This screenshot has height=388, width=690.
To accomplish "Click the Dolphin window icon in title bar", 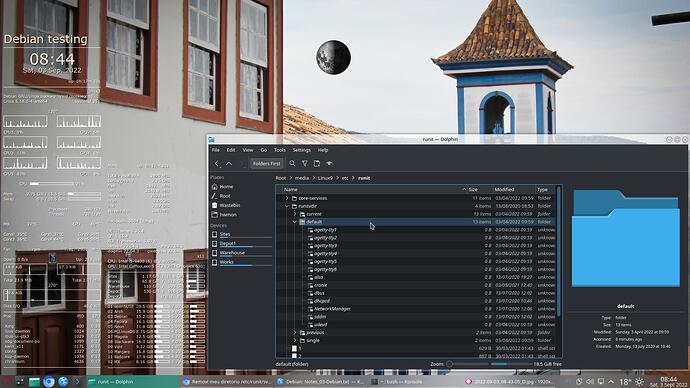I will [x=212, y=139].
